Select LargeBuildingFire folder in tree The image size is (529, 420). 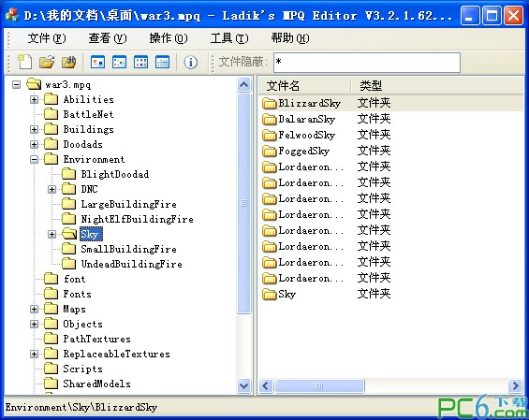[x=128, y=204]
